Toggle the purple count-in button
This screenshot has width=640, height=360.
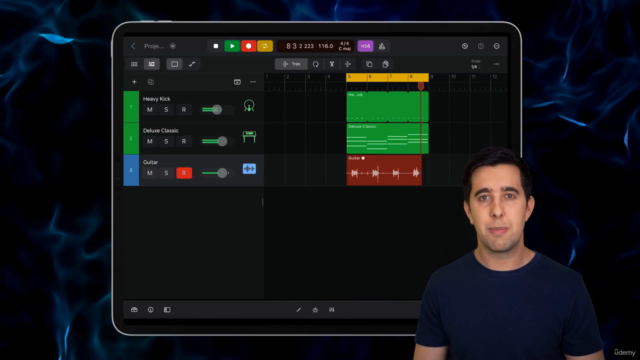365,46
